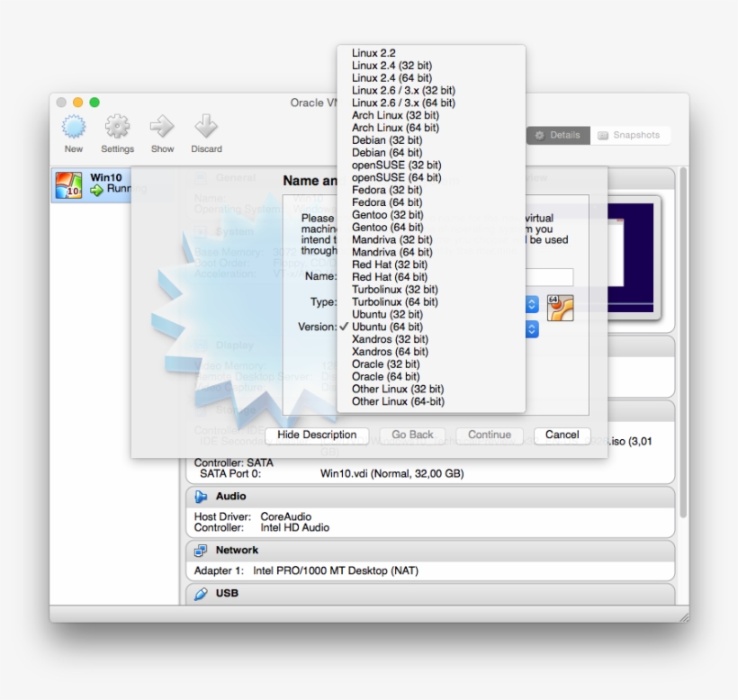
Task: Click the Audio section speaker icon
Action: [201, 496]
